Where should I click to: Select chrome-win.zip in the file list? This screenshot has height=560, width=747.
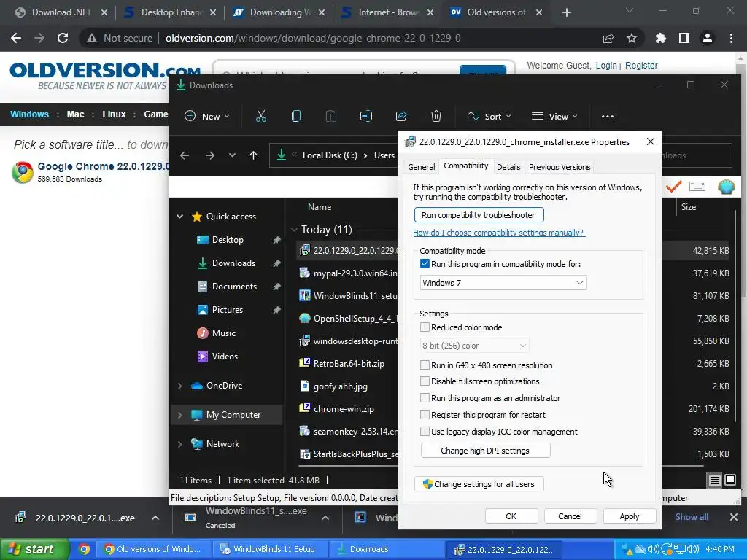click(x=344, y=409)
